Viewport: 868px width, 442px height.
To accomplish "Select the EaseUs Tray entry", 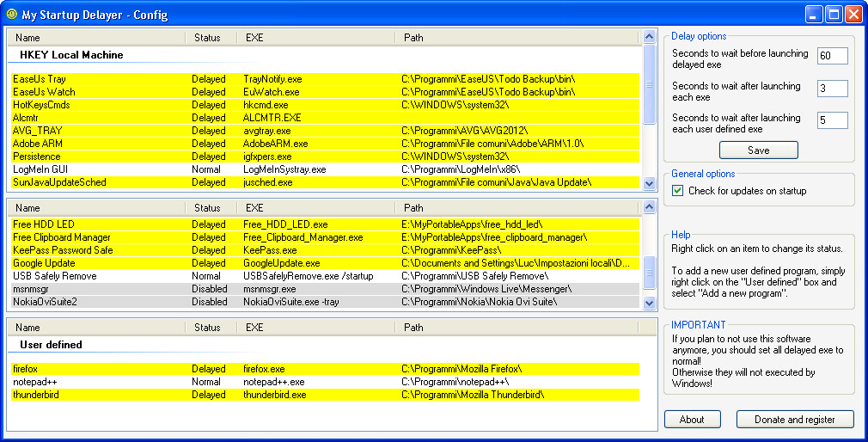I will (326, 79).
